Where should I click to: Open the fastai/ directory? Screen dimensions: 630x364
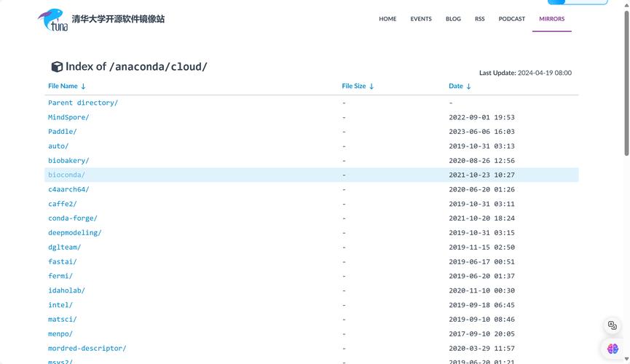(63, 262)
